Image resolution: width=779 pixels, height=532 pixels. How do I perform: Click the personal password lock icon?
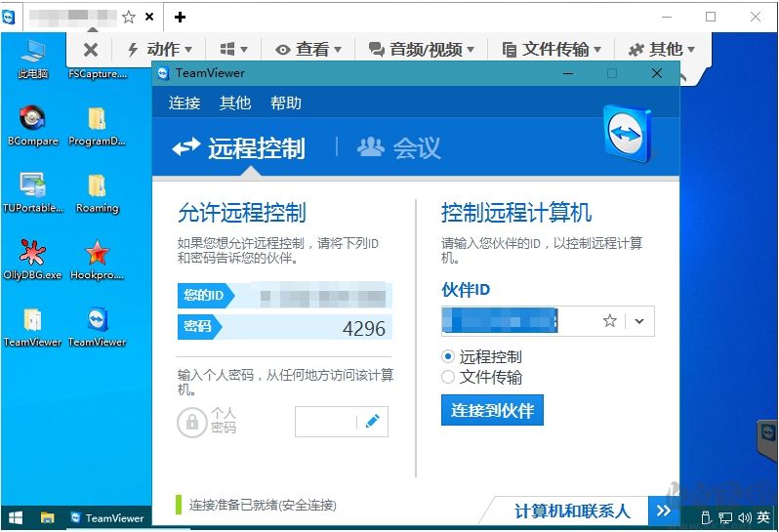pyautogui.click(x=191, y=423)
